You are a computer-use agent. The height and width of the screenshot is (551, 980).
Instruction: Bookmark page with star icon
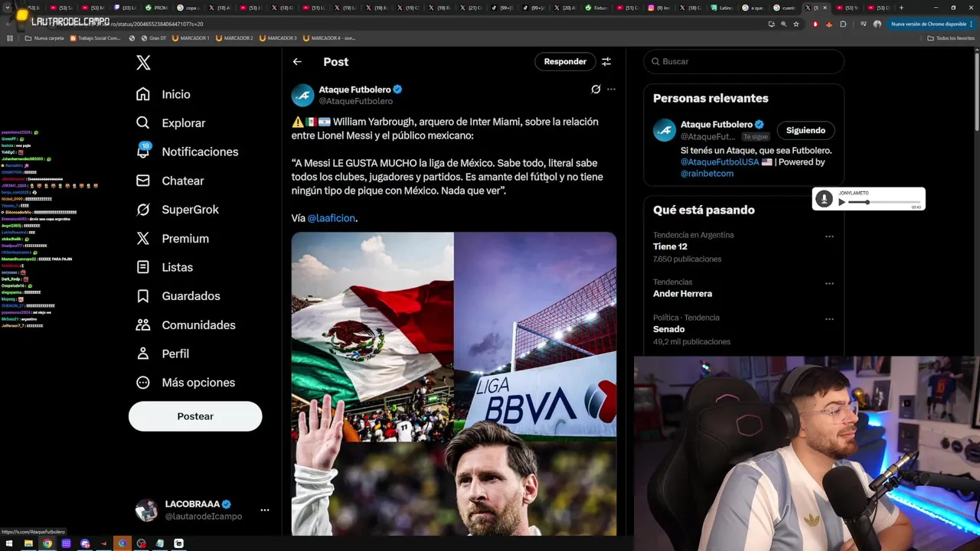[796, 24]
